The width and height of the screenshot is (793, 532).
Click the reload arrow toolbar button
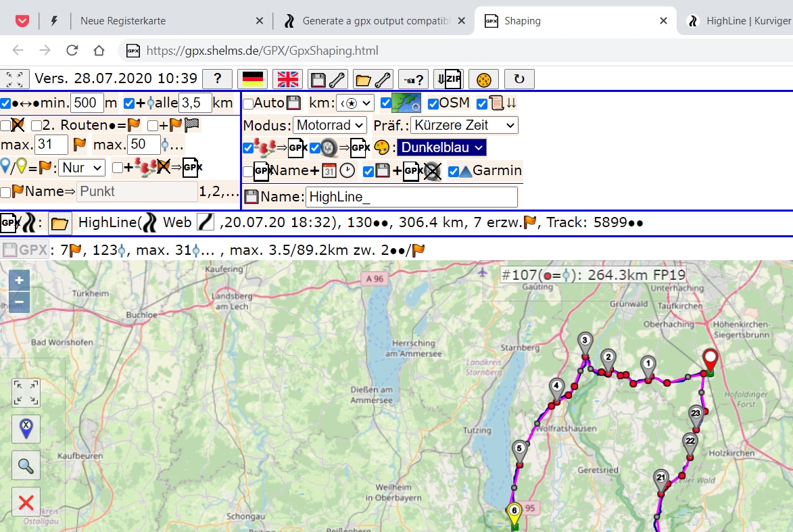519,79
